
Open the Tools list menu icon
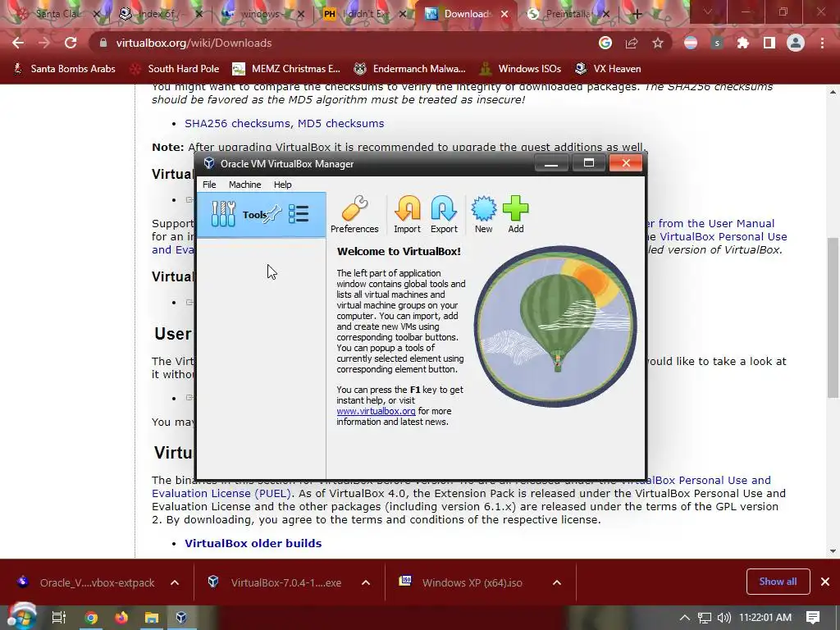pos(299,214)
